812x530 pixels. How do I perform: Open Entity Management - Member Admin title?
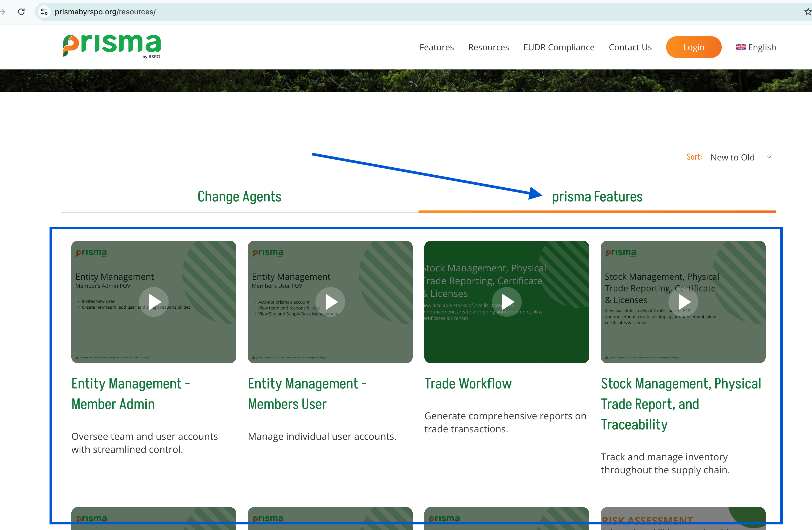(x=131, y=394)
